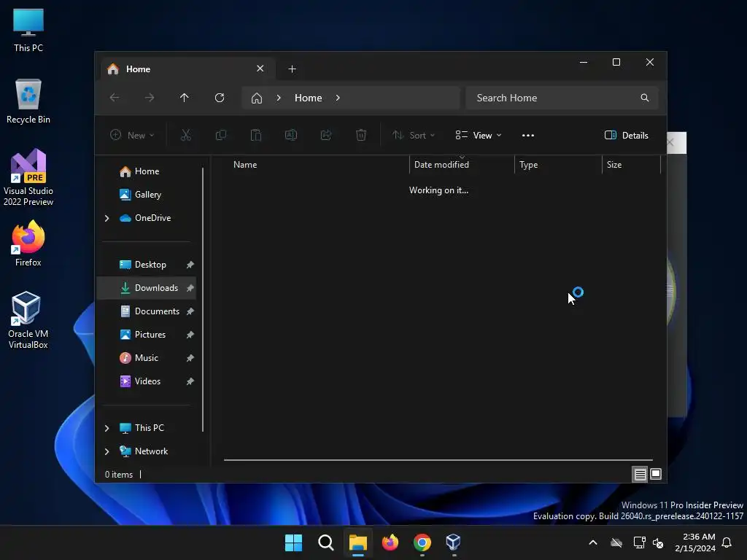Viewport: 747px width, 560px height.
Task: Switch to large thumbnails view in status bar
Action: coord(656,474)
